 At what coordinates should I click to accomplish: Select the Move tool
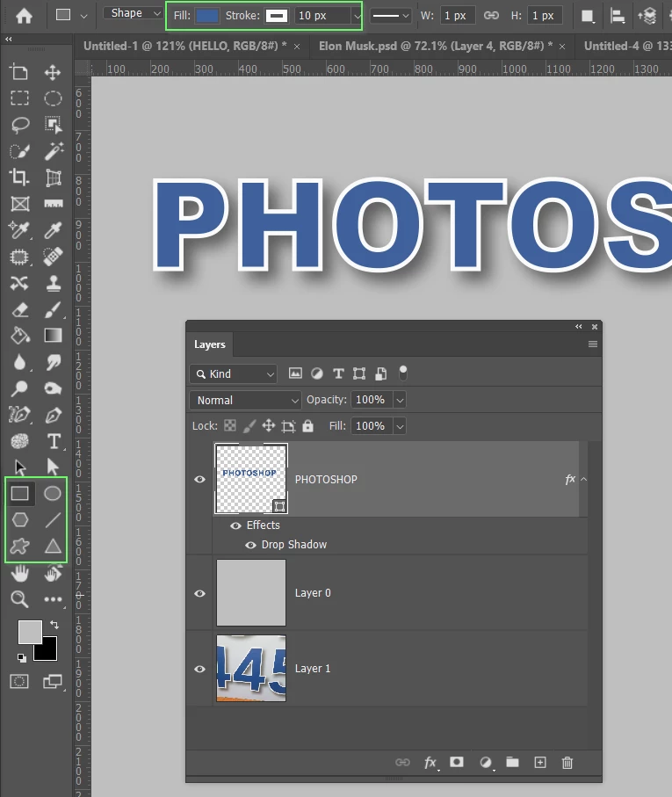tap(53, 72)
